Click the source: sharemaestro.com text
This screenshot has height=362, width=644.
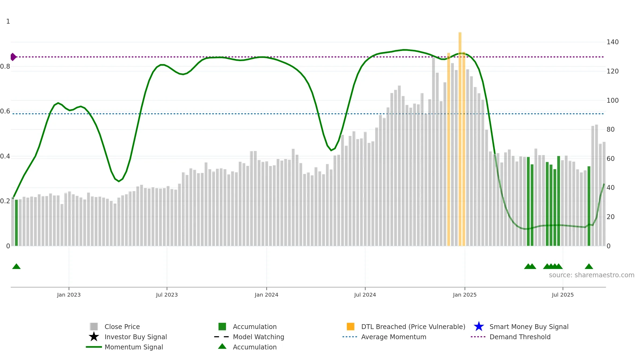click(x=591, y=275)
